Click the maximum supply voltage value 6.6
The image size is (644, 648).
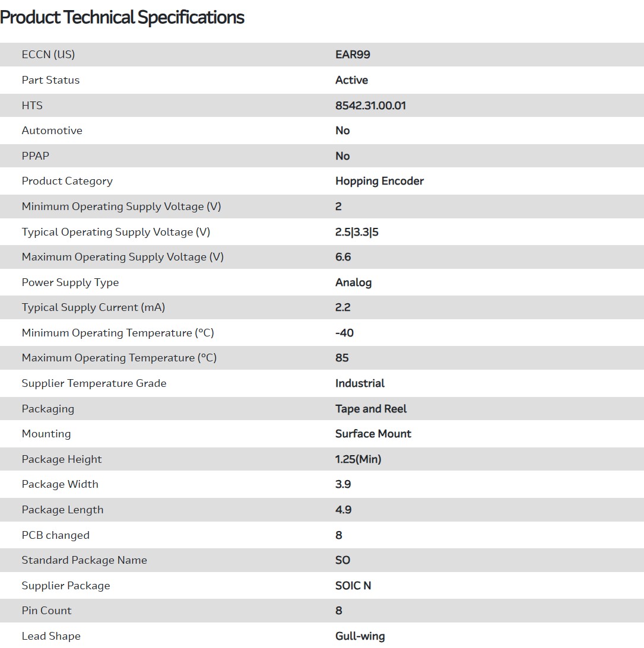[x=343, y=257]
